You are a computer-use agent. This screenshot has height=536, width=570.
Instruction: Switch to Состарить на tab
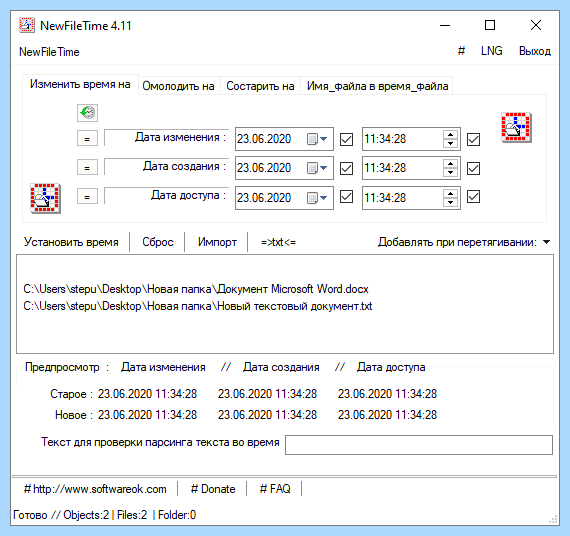coord(260,86)
